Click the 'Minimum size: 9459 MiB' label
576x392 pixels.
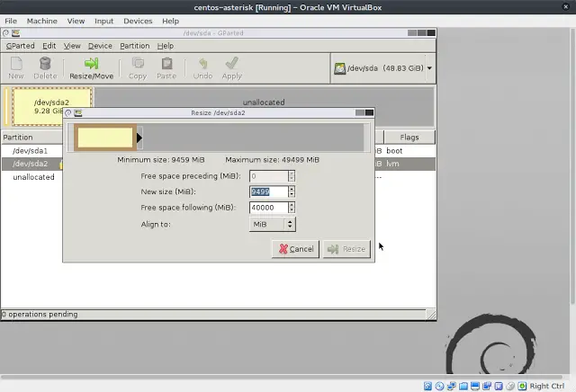click(x=161, y=160)
